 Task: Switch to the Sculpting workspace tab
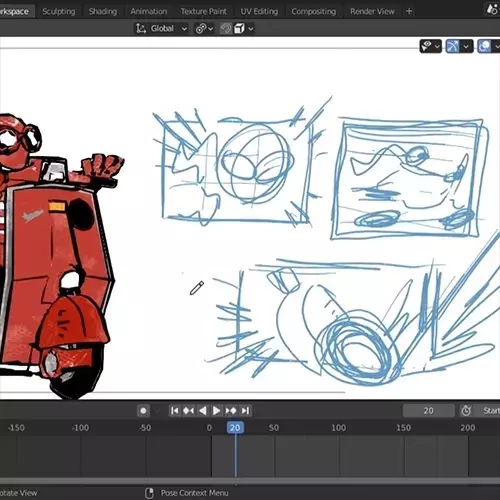tap(59, 11)
